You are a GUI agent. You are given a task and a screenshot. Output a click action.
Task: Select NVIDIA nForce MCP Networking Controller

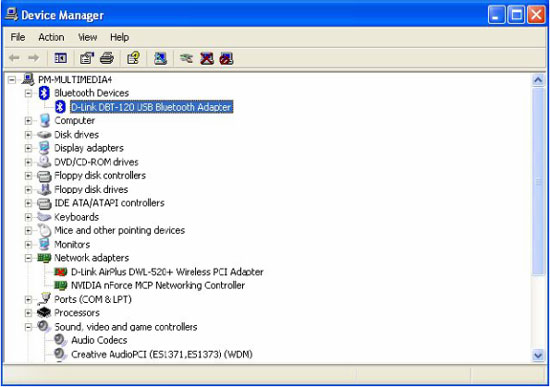[x=158, y=286]
